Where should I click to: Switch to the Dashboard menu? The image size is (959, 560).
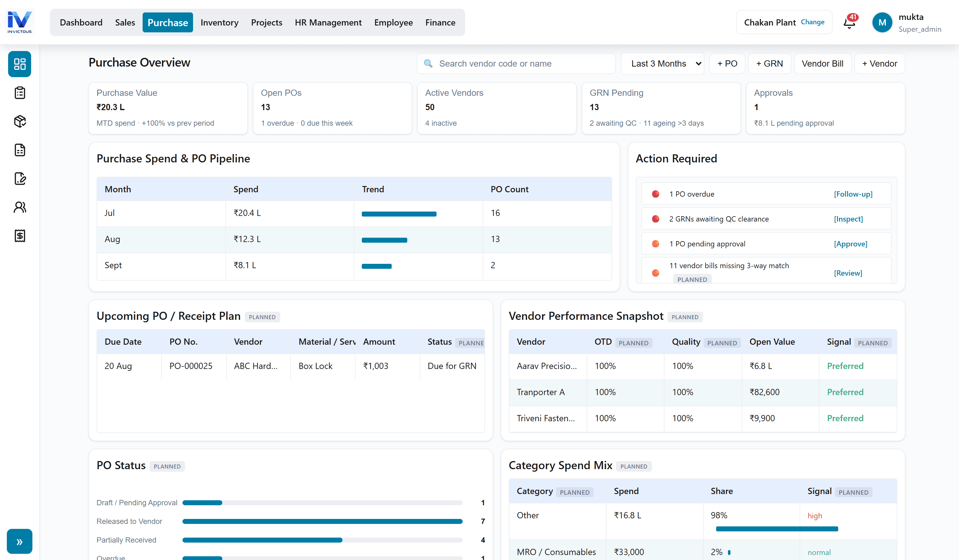click(x=81, y=22)
